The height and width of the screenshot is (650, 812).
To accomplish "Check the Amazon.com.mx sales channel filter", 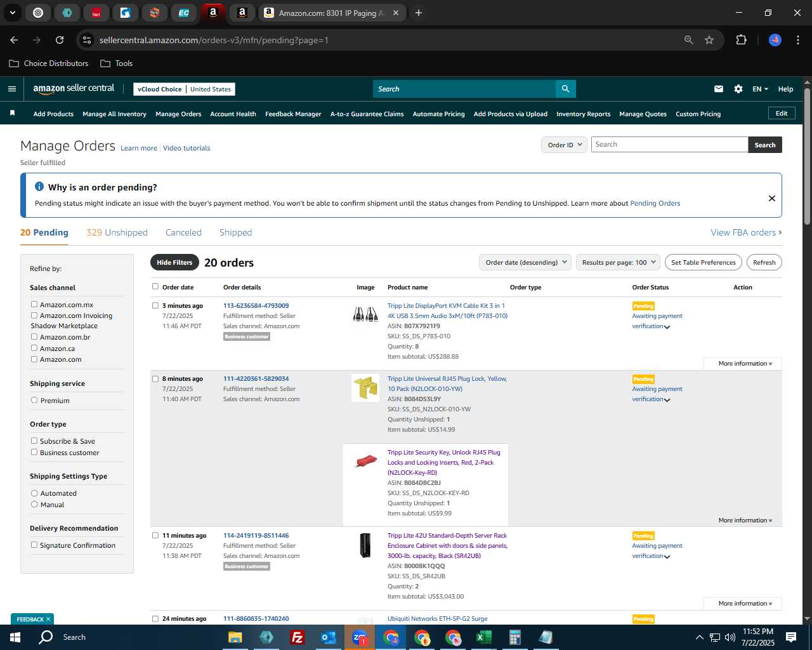I will (x=34, y=304).
